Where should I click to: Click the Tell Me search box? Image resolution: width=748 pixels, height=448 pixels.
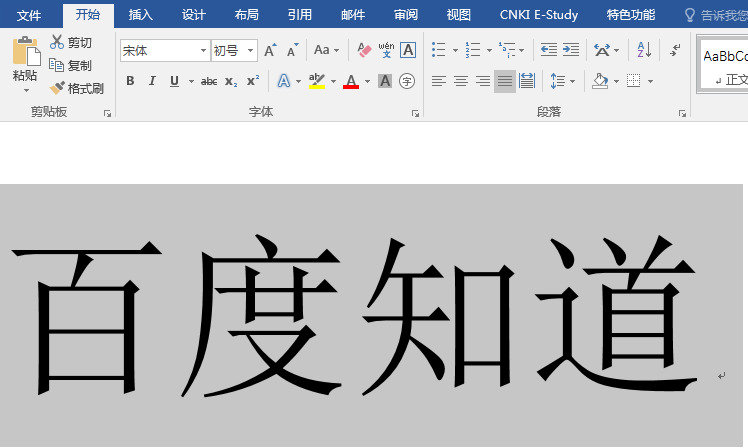[x=716, y=15]
